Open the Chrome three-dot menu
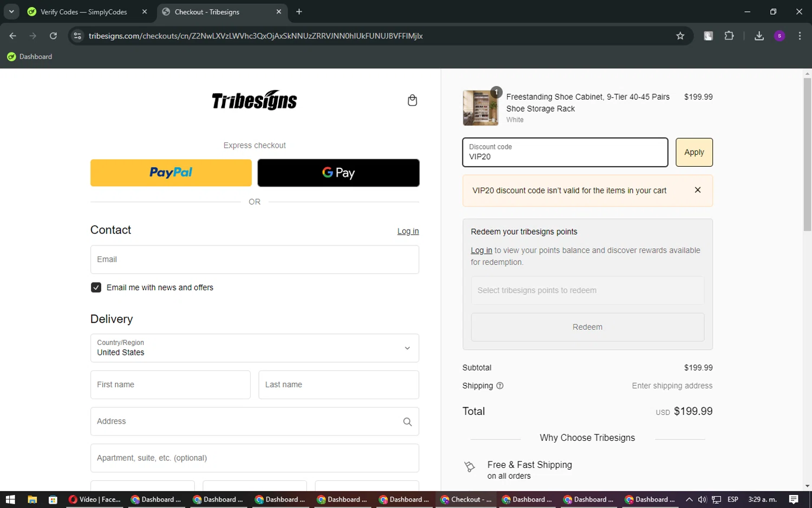The height and width of the screenshot is (508, 812). pos(800,36)
